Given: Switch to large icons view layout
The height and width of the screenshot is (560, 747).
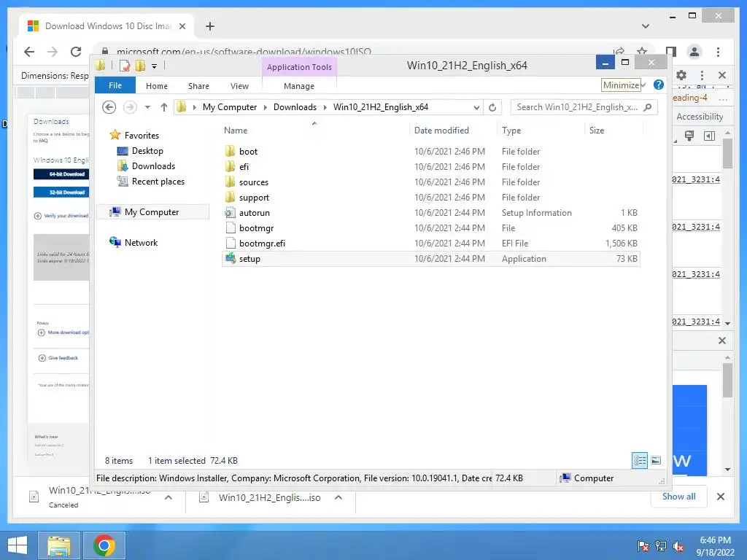Looking at the screenshot, I should pos(656,461).
